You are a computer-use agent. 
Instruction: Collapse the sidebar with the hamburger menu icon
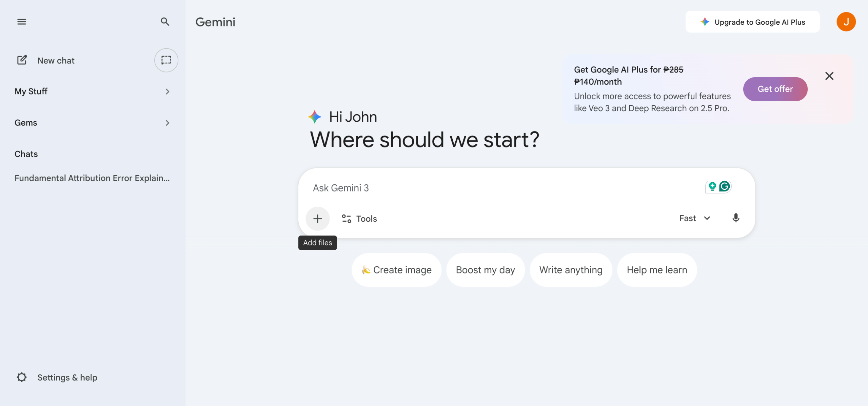point(22,22)
